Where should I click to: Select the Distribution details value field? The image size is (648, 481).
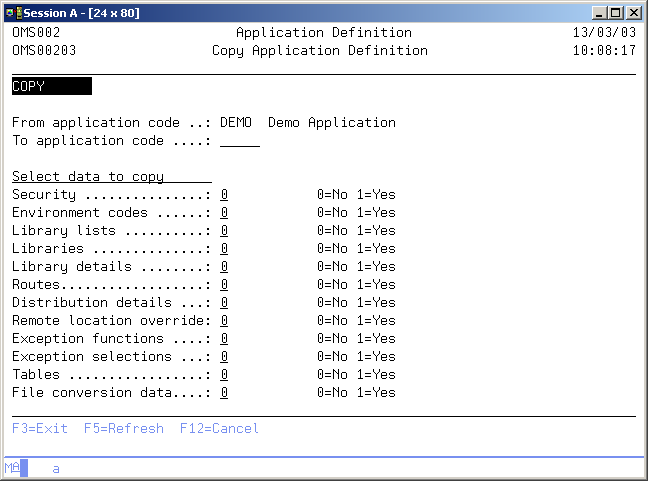click(224, 303)
